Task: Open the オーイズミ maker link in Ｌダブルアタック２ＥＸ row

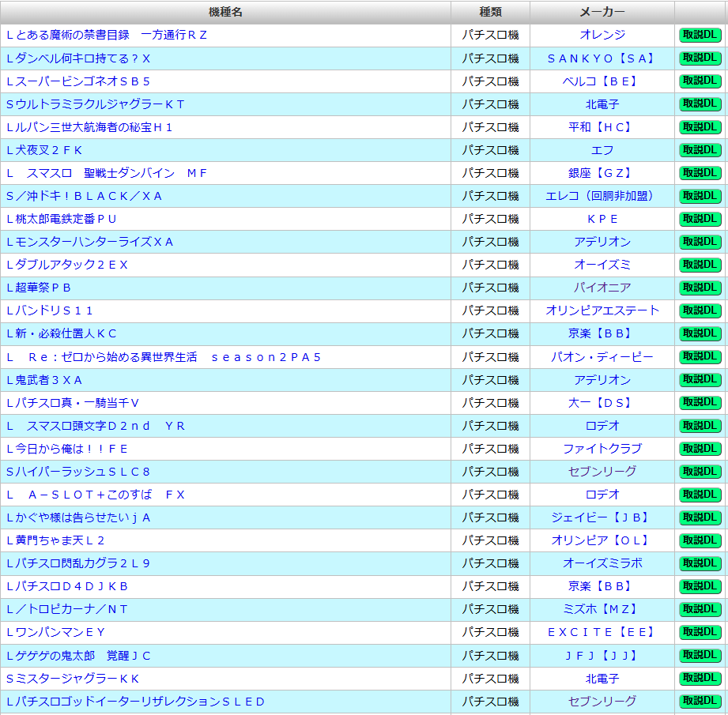Action: click(602, 265)
